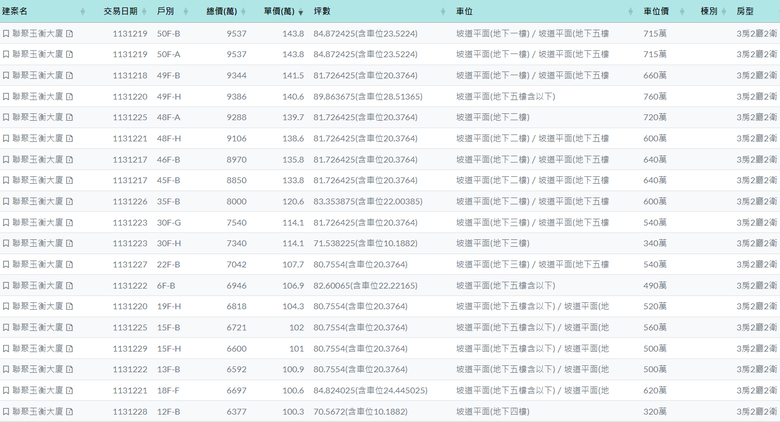Click bookmark icon in the 50F-A row

click(6, 55)
